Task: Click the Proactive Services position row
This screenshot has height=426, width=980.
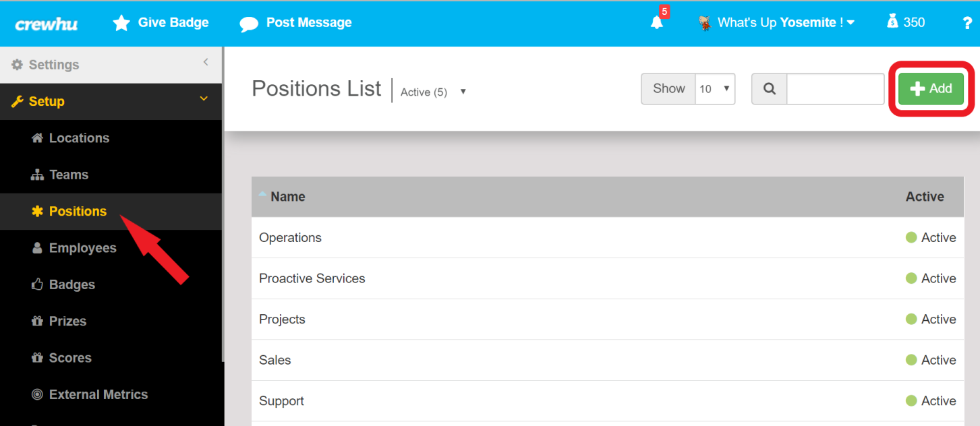Action: (608, 278)
